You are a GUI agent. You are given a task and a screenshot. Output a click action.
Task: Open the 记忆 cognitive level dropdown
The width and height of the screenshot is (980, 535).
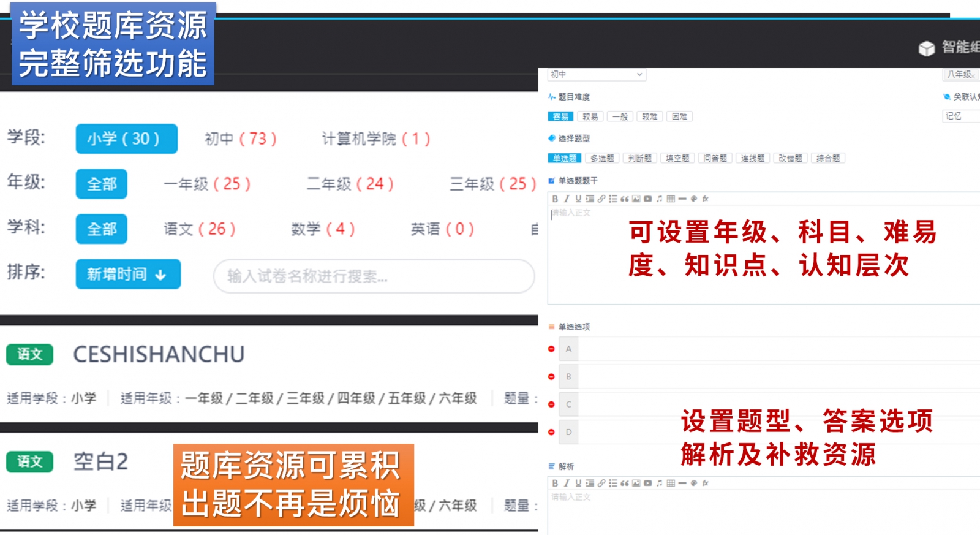click(959, 116)
